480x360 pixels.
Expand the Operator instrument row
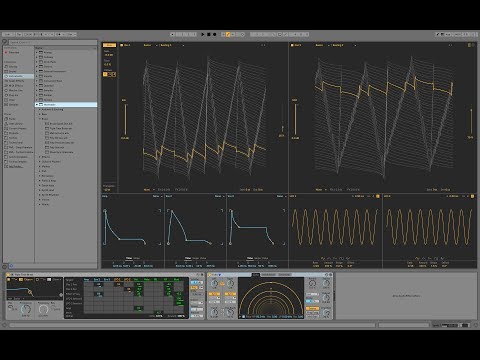click(x=37, y=86)
